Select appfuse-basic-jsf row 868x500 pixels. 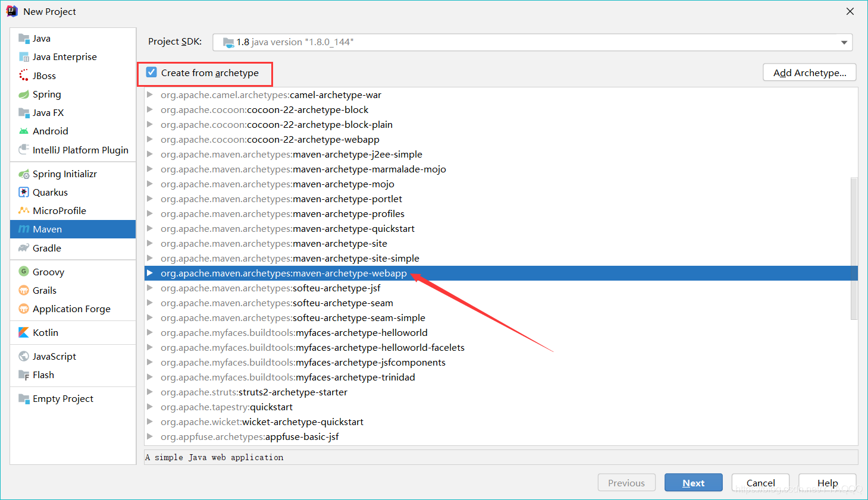click(x=501, y=436)
